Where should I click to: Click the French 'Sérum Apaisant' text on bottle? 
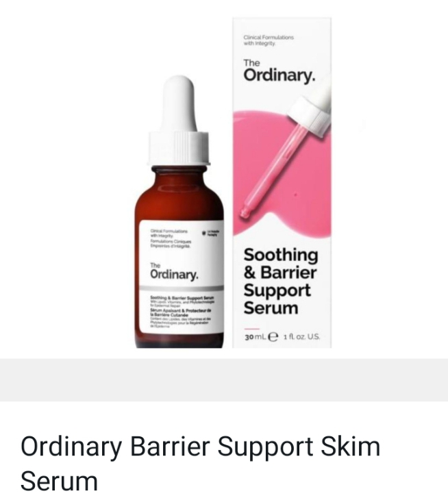181,312
